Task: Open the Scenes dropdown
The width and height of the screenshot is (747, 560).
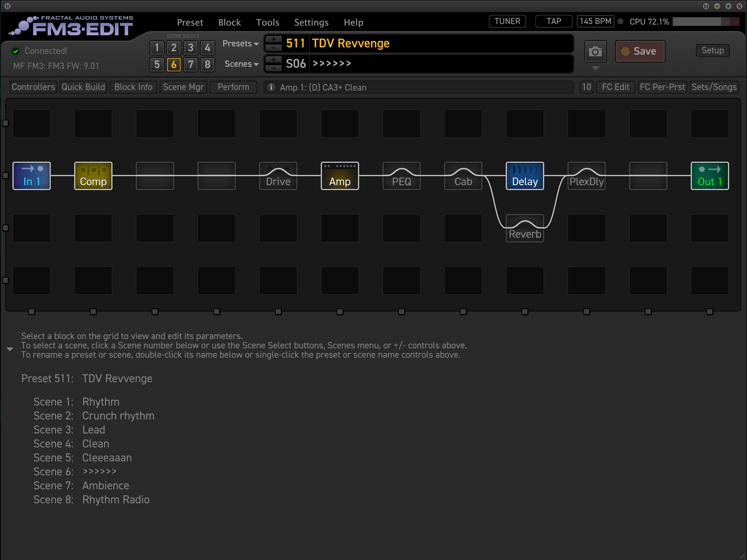Action: [240, 64]
